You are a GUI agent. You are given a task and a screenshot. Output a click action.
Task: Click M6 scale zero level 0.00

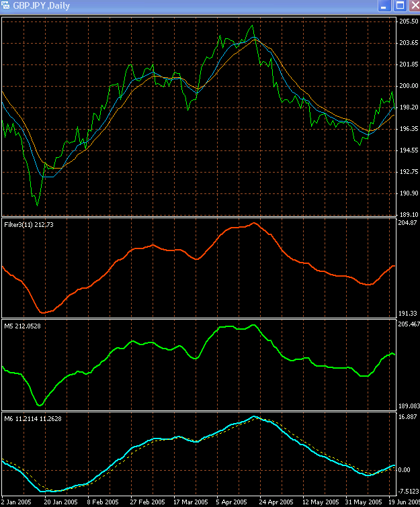click(x=403, y=470)
